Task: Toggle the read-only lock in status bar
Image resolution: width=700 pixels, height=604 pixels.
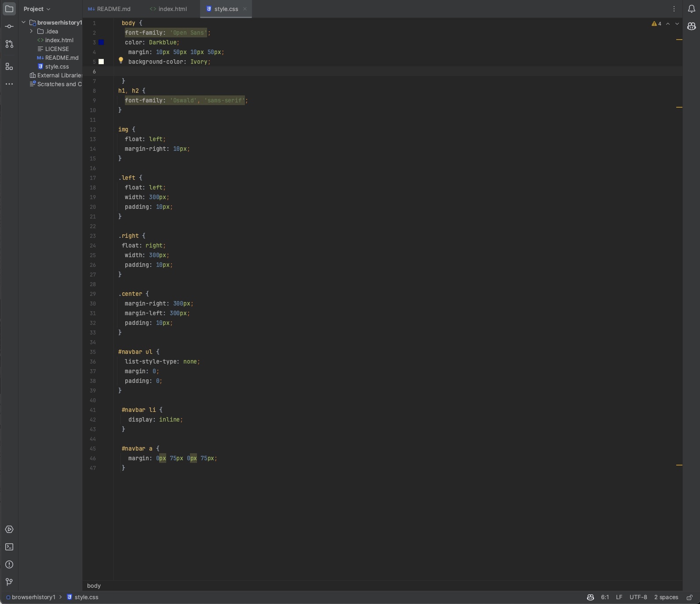Action: (x=689, y=597)
